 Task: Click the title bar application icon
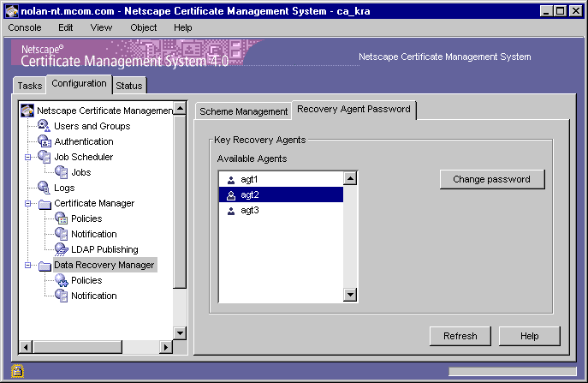pos(12,11)
